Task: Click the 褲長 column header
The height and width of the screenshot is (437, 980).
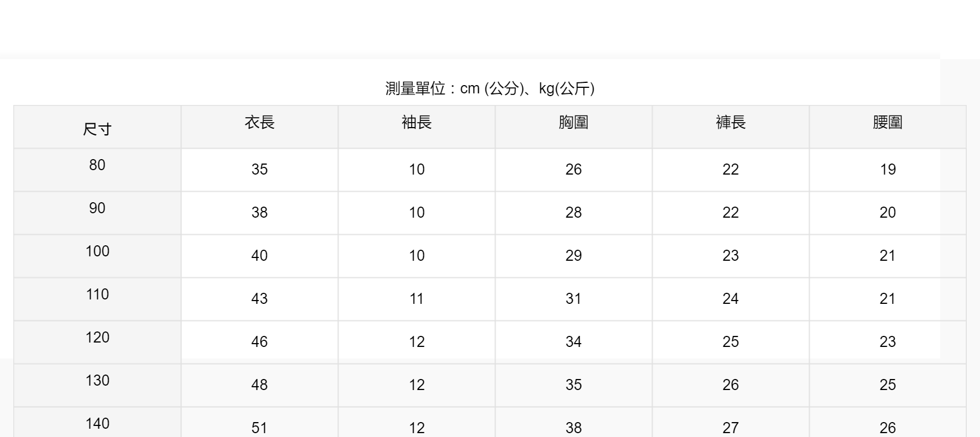Action: [731, 122]
